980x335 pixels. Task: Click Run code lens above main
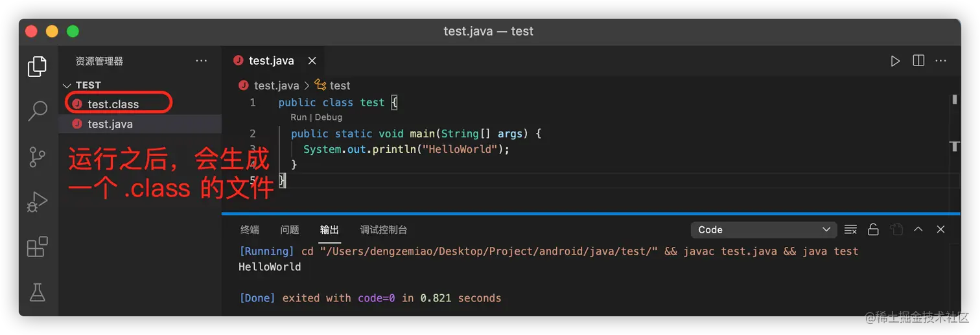click(x=298, y=117)
